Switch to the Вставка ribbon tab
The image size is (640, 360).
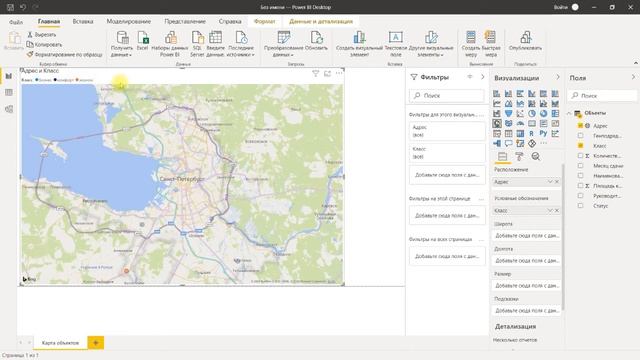[x=83, y=21]
